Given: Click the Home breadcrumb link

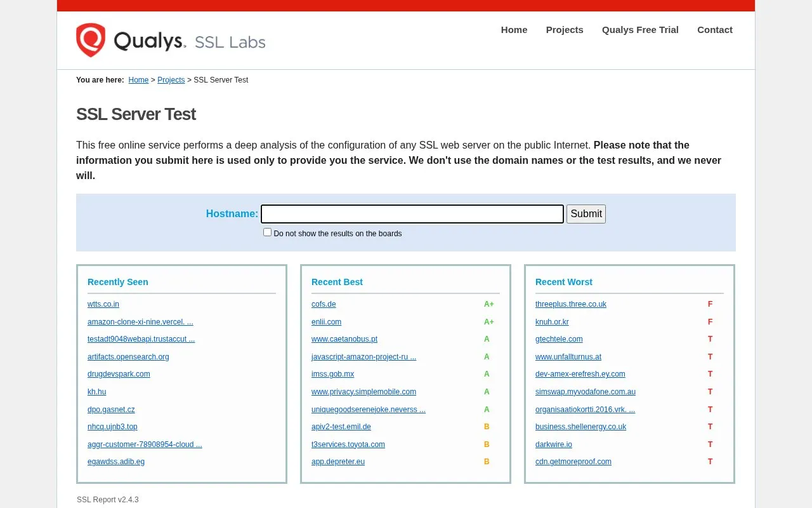Looking at the screenshot, I should coord(138,80).
